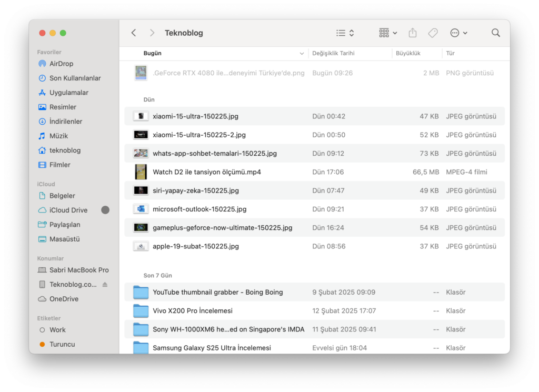Click the Konumlar section heading
The height and width of the screenshot is (392, 539).
point(50,258)
